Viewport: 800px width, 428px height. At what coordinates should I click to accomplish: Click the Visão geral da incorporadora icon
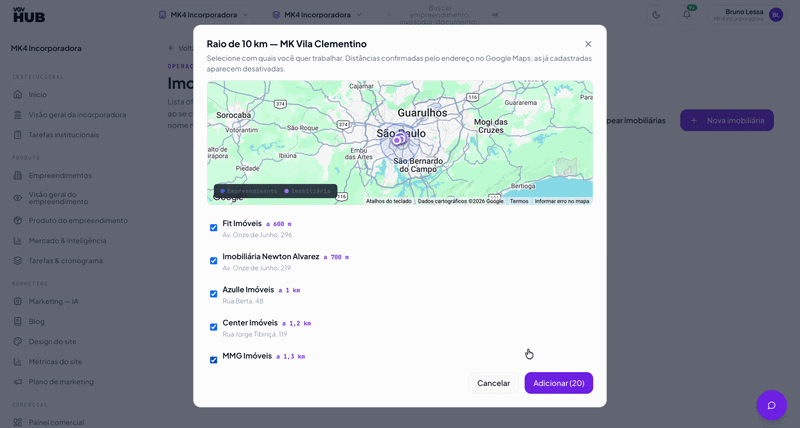(x=18, y=115)
